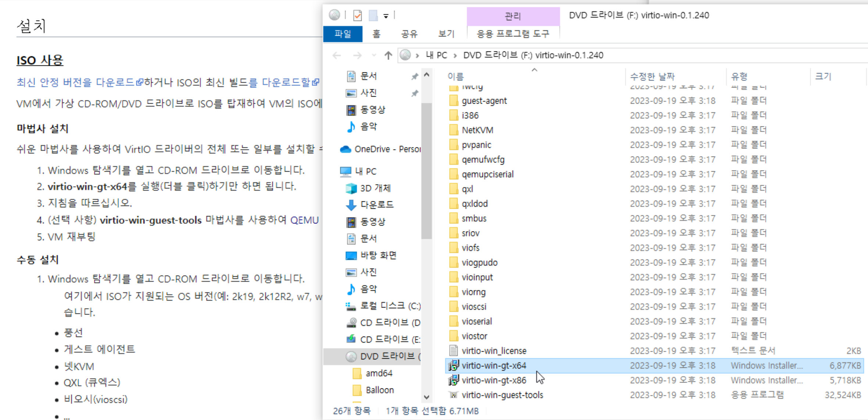Image resolution: width=868 pixels, height=420 pixels.
Task: Go up one folder level with the up arrow
Action: pos(388,55)
